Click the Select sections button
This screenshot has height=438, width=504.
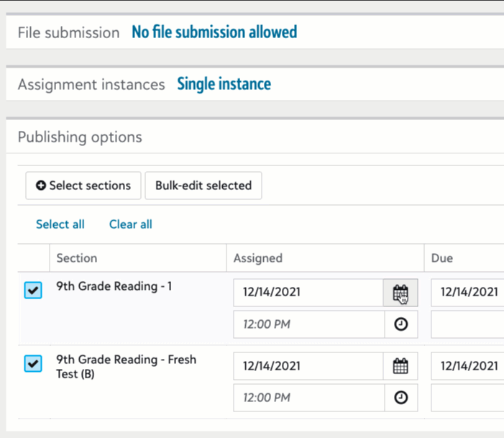point(83,186)
